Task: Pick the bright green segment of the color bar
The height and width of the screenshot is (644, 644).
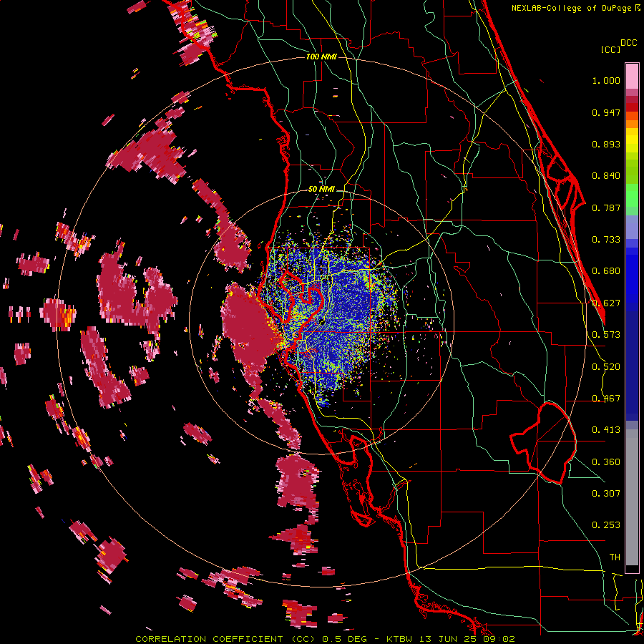Action: (x=632, y=195)
